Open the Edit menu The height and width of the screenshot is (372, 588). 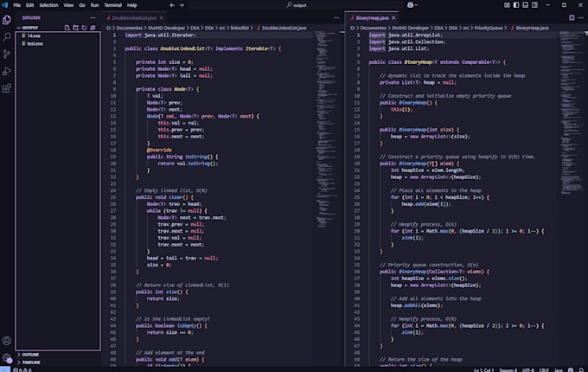click(x=29, y=5)
